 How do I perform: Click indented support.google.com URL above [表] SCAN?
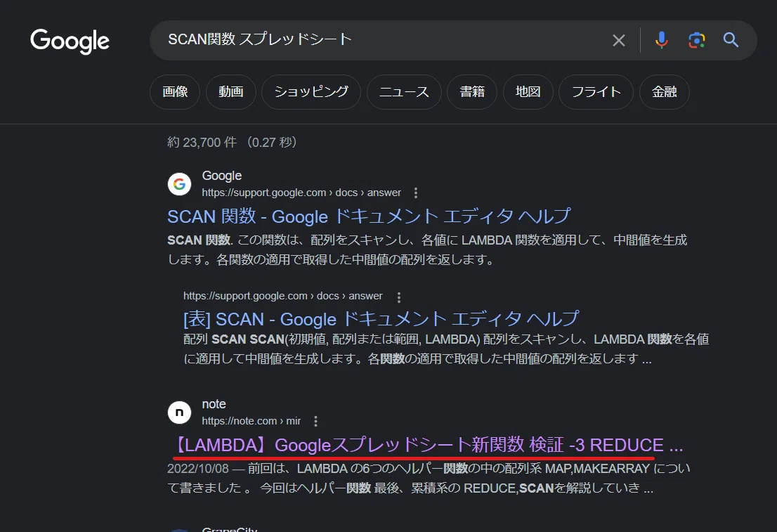pyautogui.click(x=283, y=296)
